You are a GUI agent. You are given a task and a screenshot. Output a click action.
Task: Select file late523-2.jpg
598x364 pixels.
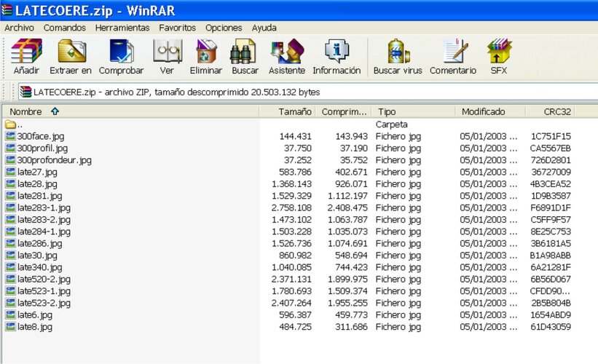coord(44,303)
